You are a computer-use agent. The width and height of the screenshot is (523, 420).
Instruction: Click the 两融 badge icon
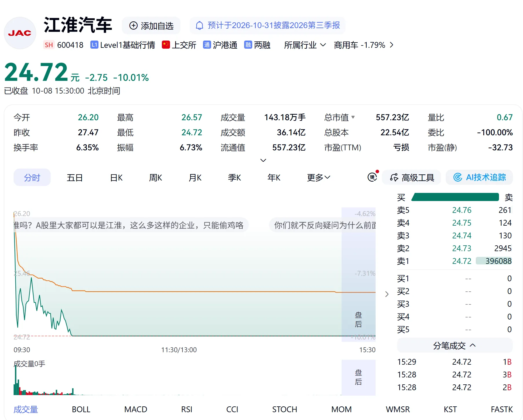coord(248,45)
